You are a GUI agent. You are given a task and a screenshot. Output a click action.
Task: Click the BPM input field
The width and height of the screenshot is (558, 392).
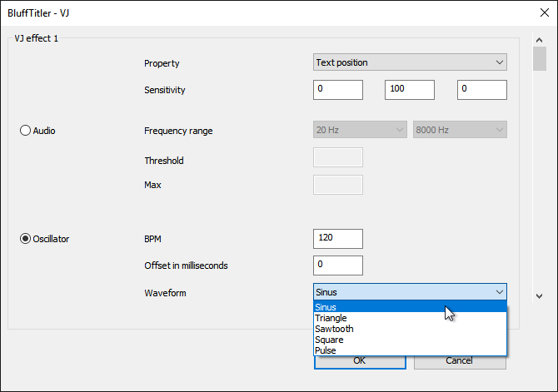point(338,239)
